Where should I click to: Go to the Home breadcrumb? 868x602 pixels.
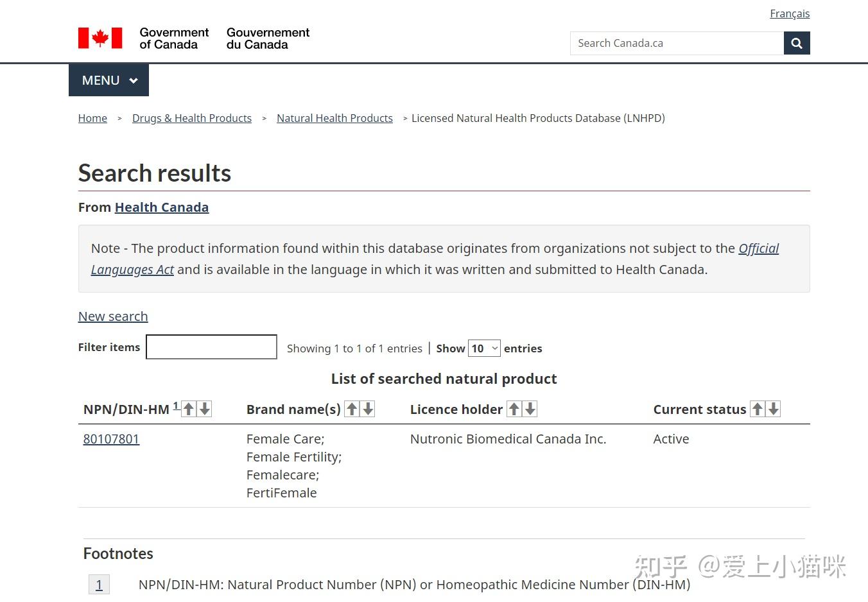tap(92, 118)
